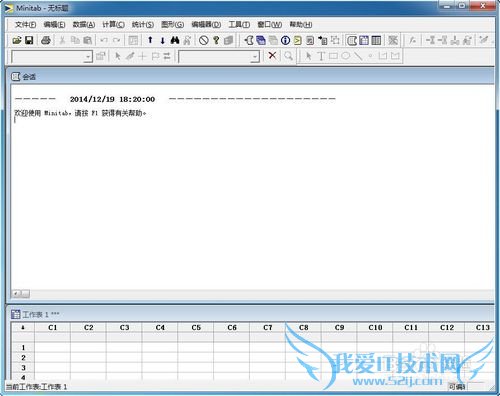Viewport: 500px width, 396px height.
Task: Select column header C10 in the worksheet
Action: [x=375, y=328]
